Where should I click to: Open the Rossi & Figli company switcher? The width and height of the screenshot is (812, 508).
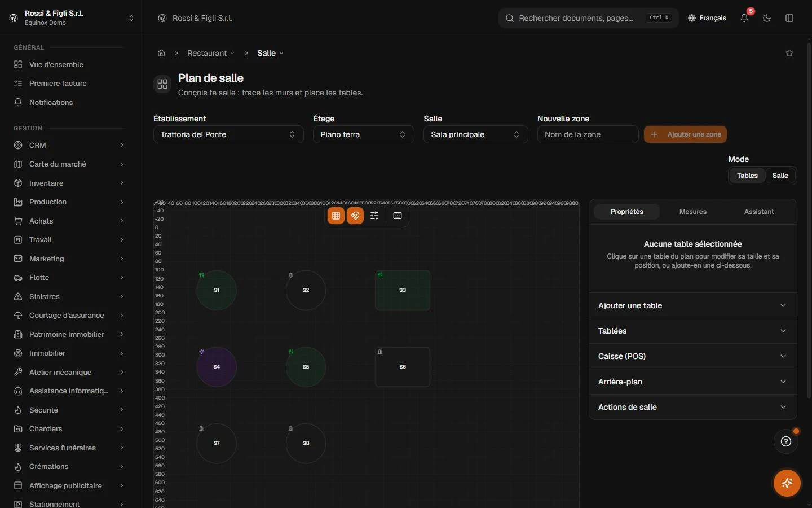tap(72, 18)
